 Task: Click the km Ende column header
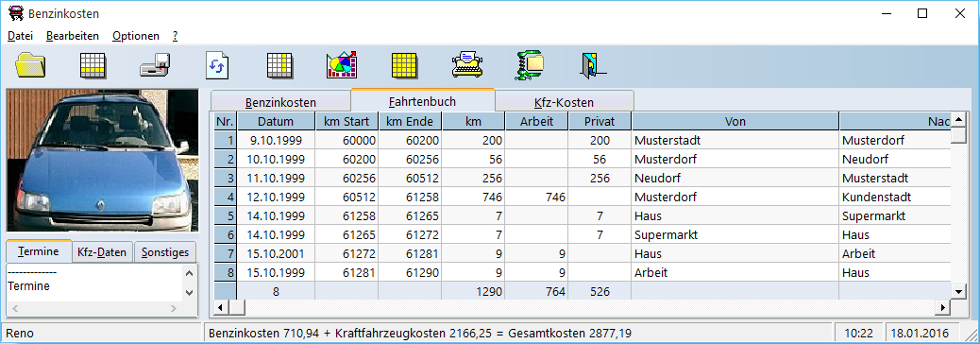[x=410, y=121]
